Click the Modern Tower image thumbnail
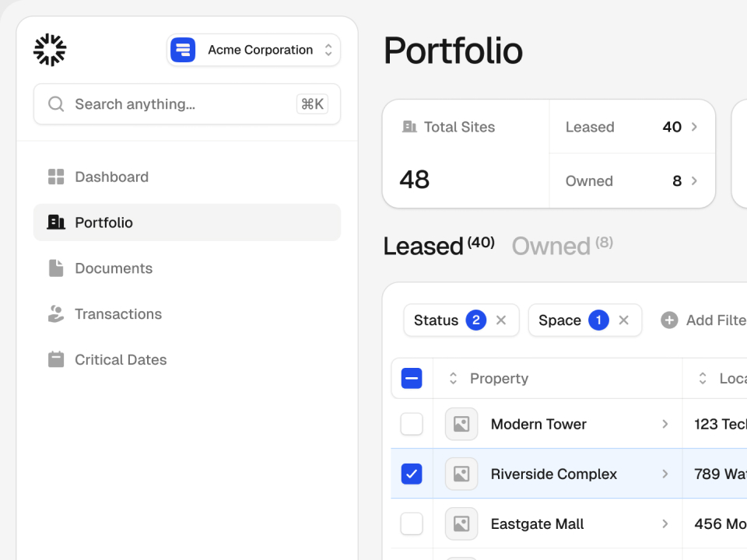747x560 pixels. 461,424
